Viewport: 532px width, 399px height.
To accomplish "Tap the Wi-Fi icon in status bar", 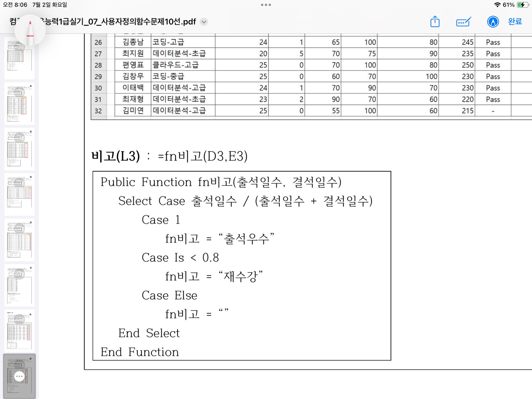I will (x=497, y=5).
